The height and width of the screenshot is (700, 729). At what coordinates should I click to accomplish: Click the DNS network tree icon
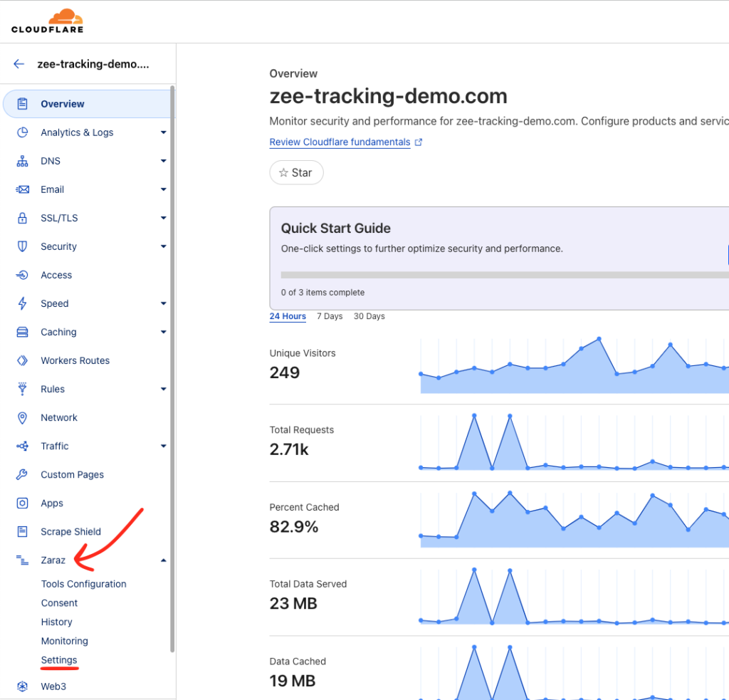pos(22,161)
